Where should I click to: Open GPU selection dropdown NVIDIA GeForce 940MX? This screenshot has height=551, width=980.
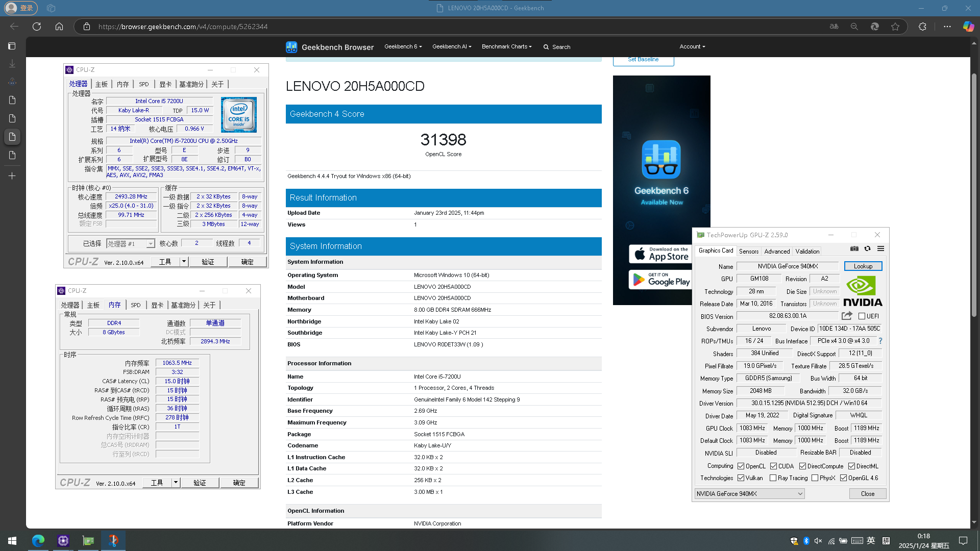[x=749, y=494]
